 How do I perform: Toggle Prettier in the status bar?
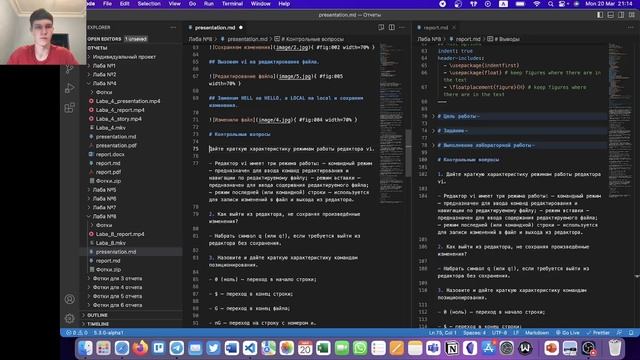click(x=598, y=333)
